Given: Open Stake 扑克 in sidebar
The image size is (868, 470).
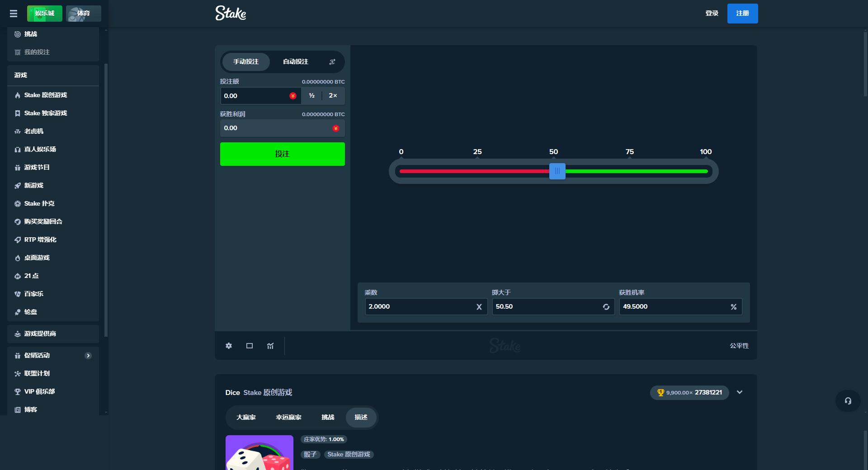Looking at the screenshot, I should (53, 203).
